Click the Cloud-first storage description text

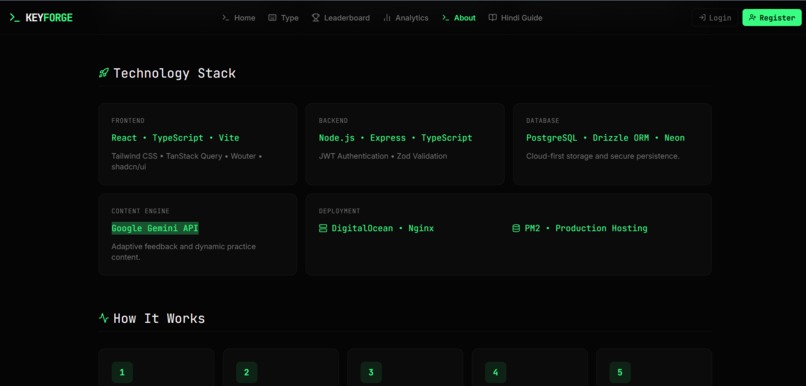click(603, 156)
